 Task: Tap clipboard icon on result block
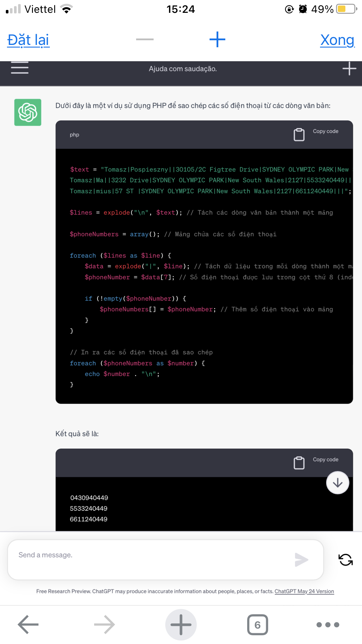point(299,463)
